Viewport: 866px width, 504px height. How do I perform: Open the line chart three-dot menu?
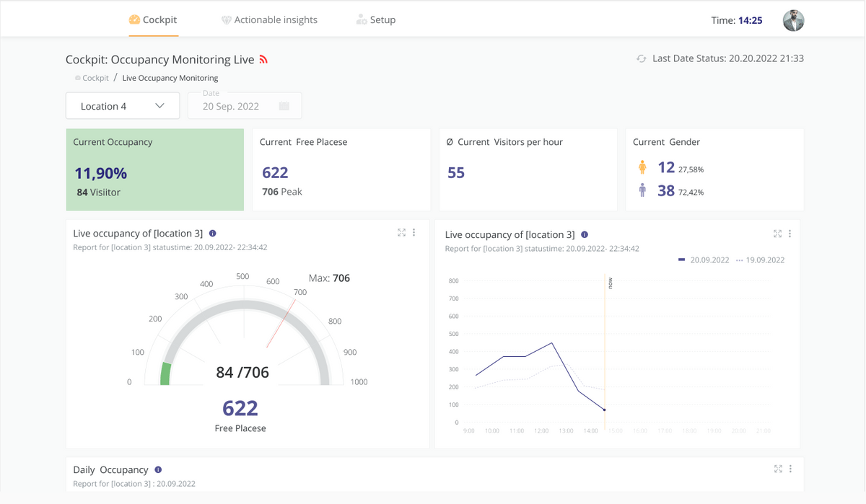pyautogui.click(x=790, y=234)
